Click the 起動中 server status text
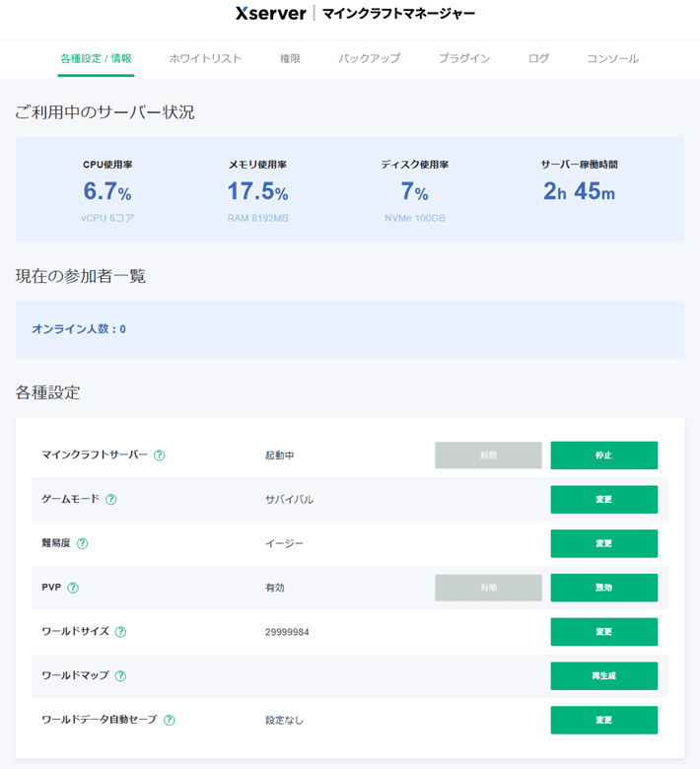This screenshot has width=700, height=769. tap(280, 455)
